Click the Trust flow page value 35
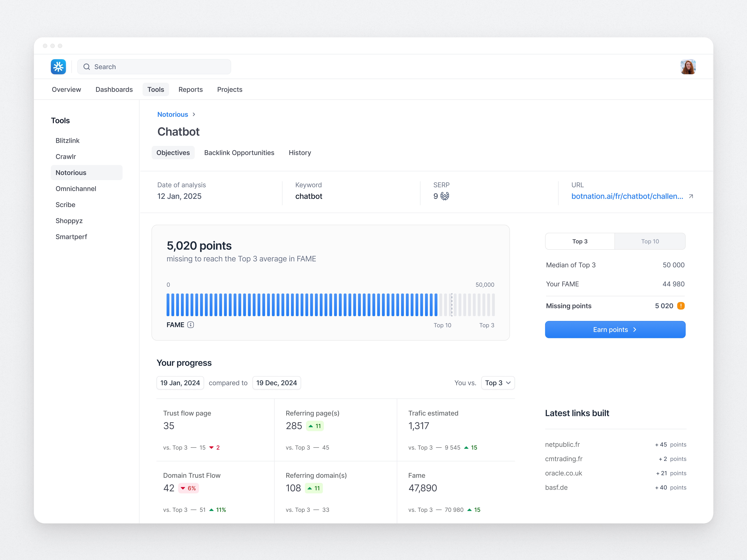Screen dimensions: 747x560 [169, 426]
